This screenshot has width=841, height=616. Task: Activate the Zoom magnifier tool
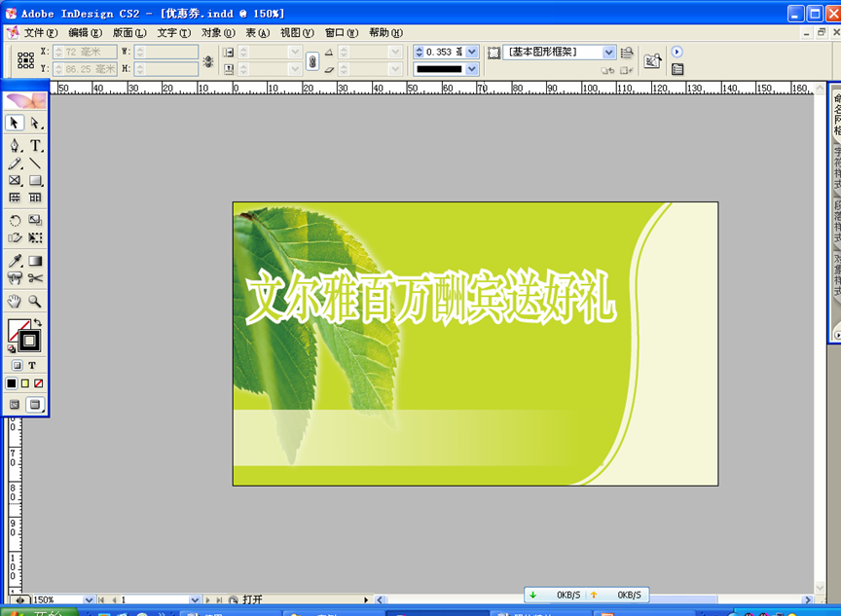[x=35, y=302]
